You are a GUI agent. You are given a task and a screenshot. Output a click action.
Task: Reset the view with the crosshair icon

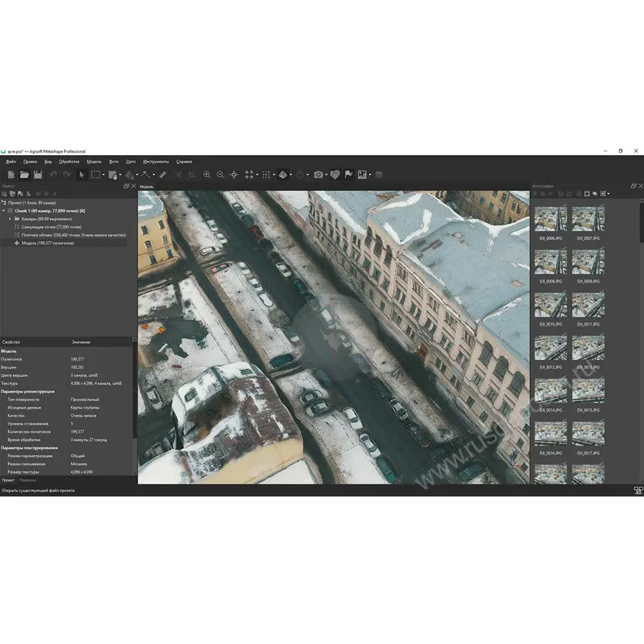(x=234, y=175)
